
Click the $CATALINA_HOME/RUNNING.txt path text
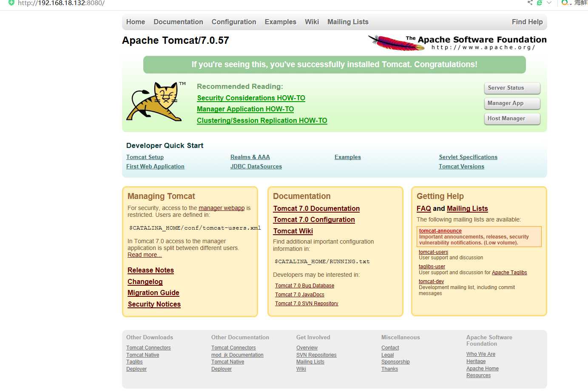[x=322, y=261]
